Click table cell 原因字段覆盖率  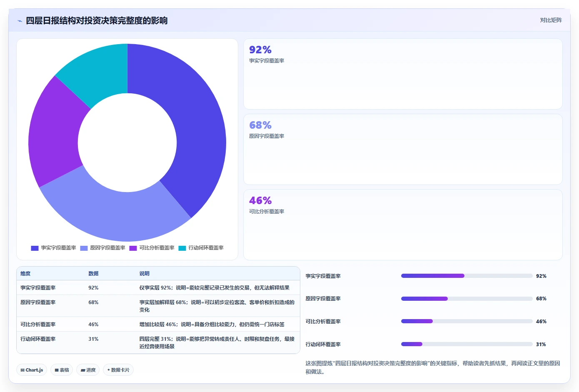click(x=38, y=302)
